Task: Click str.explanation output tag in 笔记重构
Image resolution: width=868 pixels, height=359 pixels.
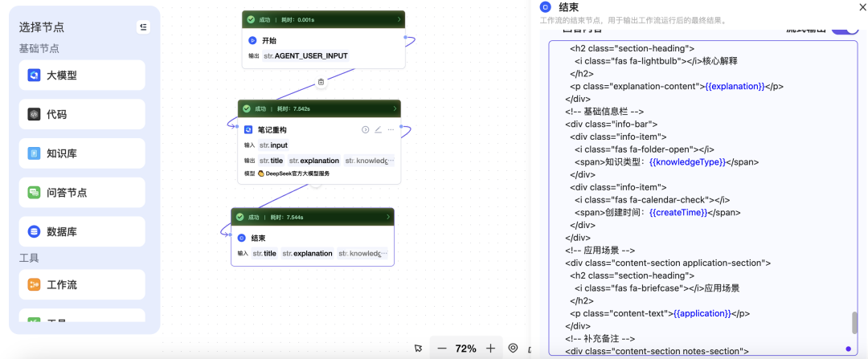Action: [314, 161]
